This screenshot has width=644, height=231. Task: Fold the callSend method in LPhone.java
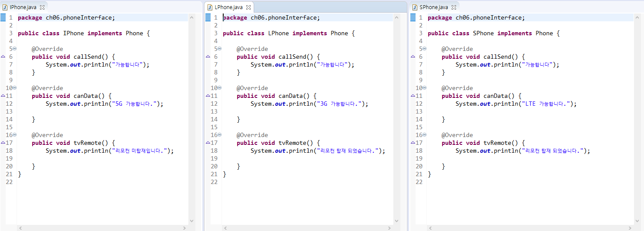(x=219, y=49)
